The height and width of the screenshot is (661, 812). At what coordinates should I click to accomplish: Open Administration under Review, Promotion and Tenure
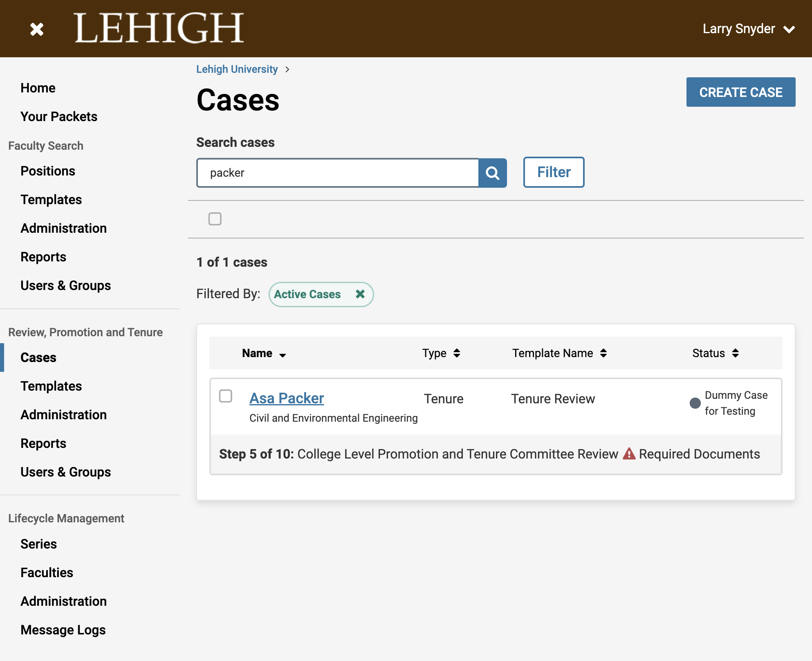click(x=63, y=415)
